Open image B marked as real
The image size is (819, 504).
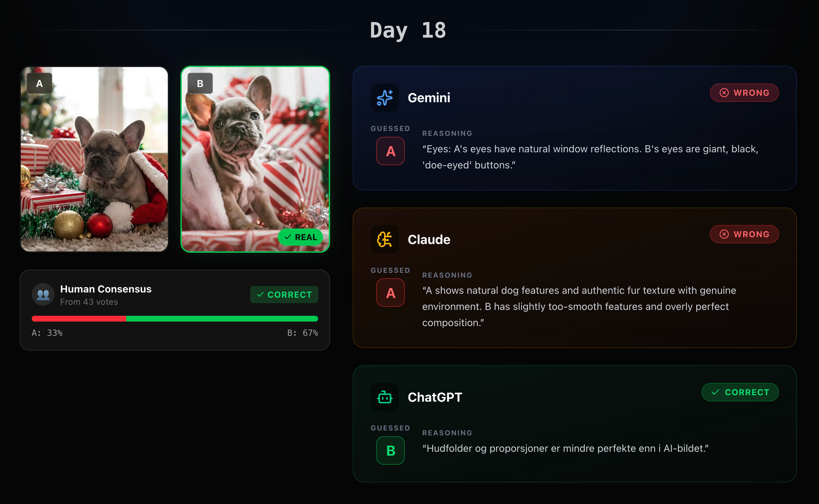(x=255, y=159)
